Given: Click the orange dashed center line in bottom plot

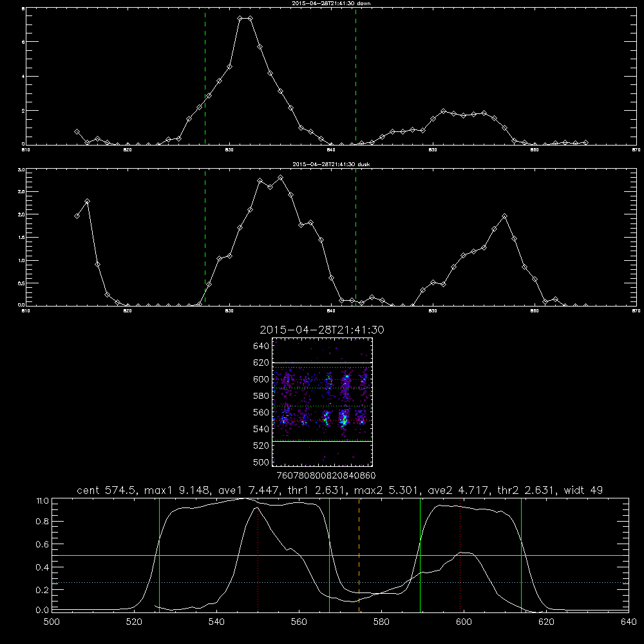Looking at the screenshot, I should 359,555.
